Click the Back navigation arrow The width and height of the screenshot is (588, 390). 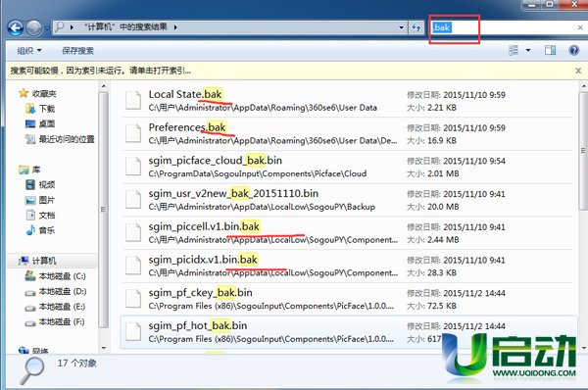tap(16, 27)
